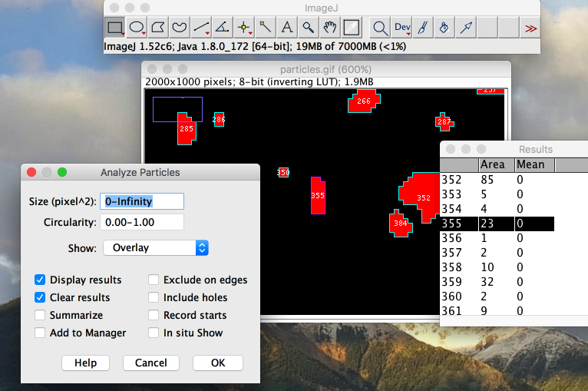This screenshot has width=588, height=391.
Task: Enable the Exclude on edges option
Action: (x=154, y=280)
